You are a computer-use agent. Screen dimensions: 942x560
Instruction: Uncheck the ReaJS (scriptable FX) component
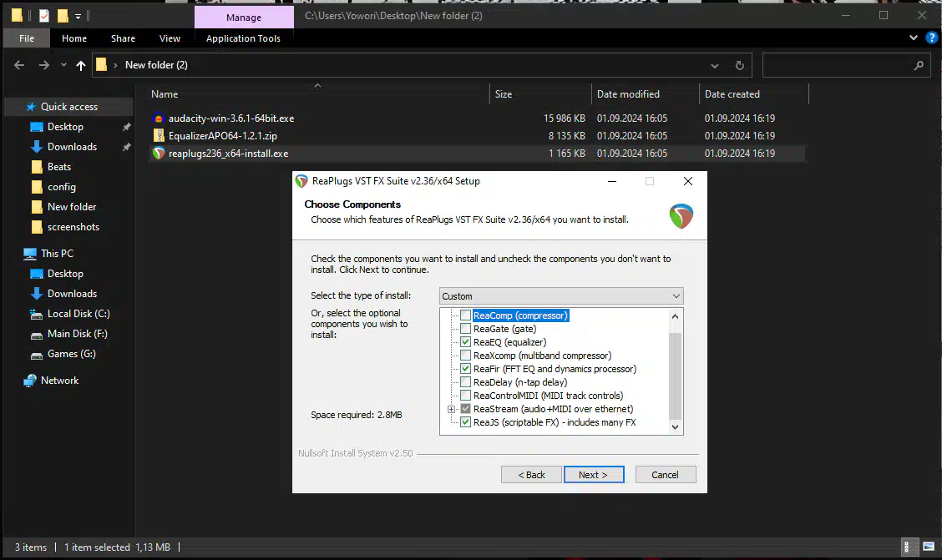466,422
